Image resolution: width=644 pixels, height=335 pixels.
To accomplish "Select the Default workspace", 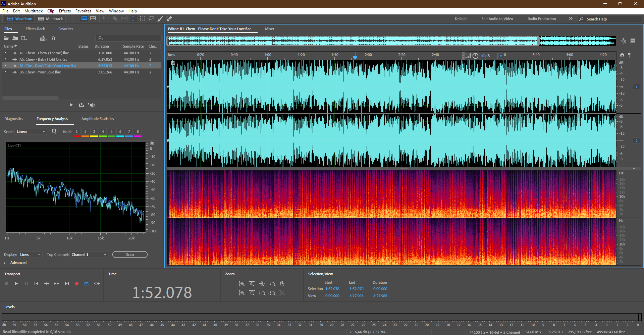I will [x=461, y=19].
